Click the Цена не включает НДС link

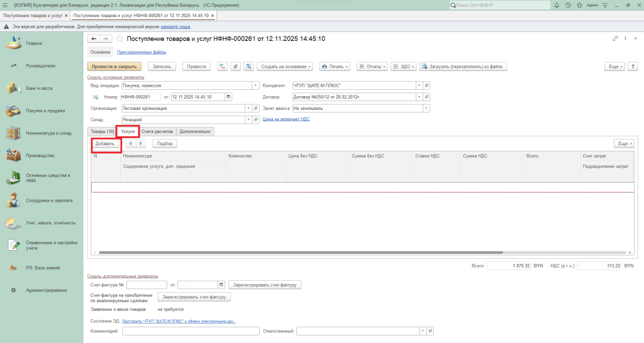pyautogui.click(x=286, y=119)
